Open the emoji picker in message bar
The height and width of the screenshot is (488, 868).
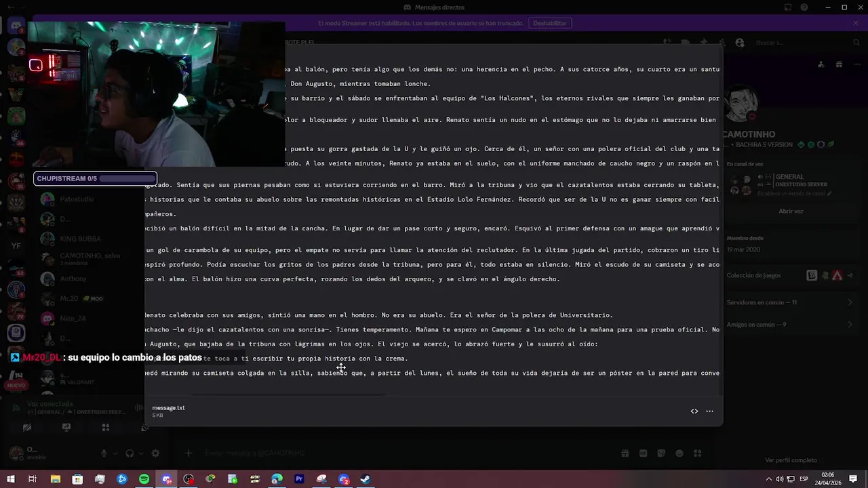tap(679, 453)
